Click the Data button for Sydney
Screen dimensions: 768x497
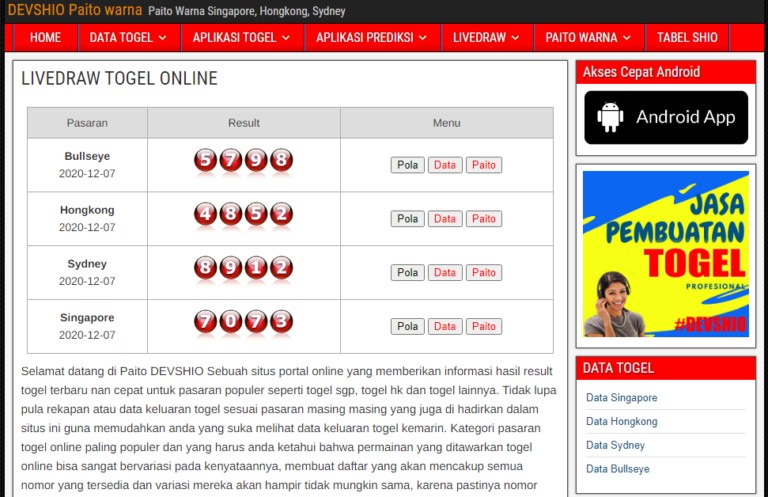[445, 273]
